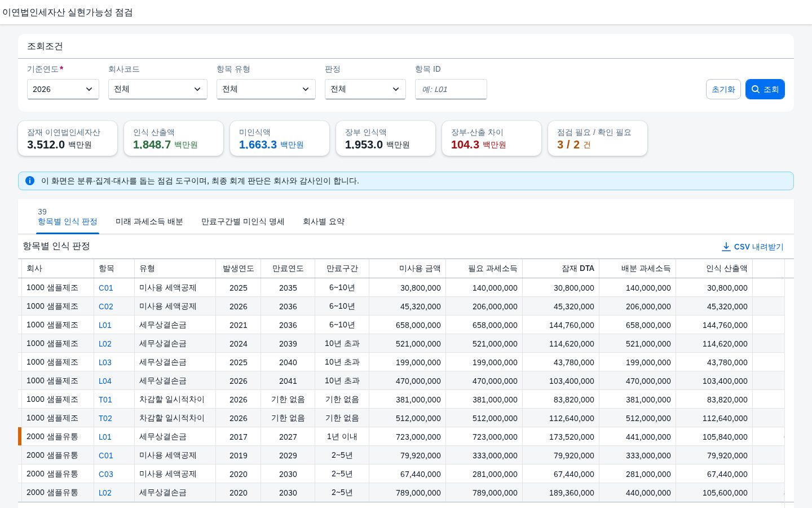This screenshot has height=508, width=812.
Task: Click the 조회 search button
Action: (x=765, y=89)
